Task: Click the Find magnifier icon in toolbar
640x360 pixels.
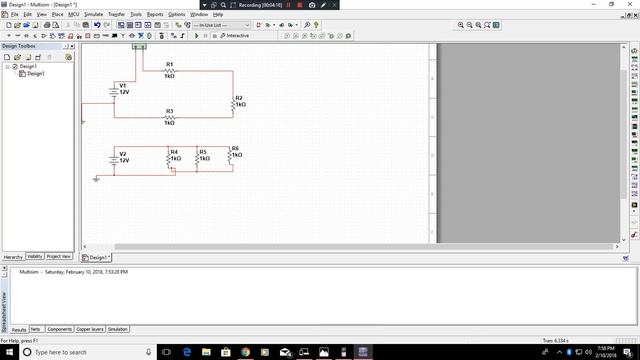Action: [307, 25]
